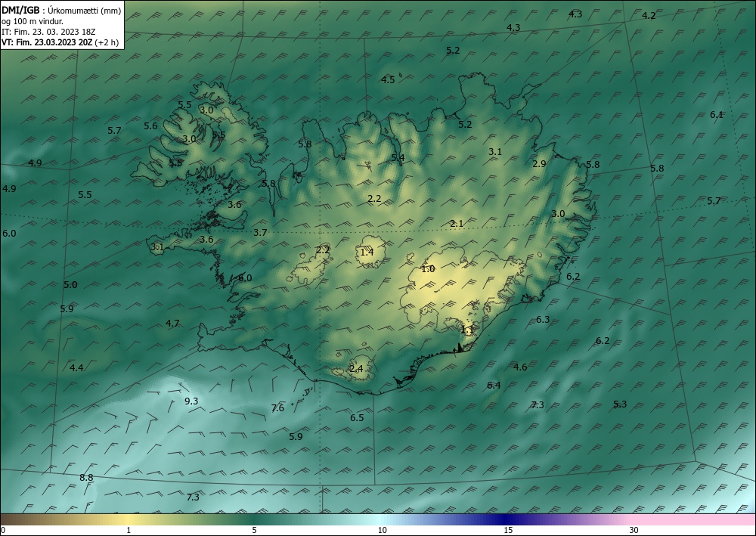Click the 6.1 value in the east
The width and height of the screenshot is (756, 536).
coord(717,115)
